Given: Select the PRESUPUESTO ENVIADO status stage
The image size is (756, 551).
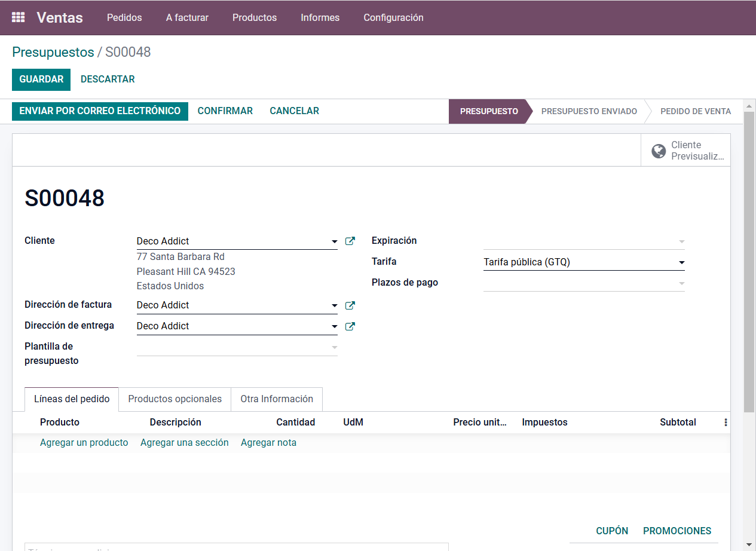Looking at the screenshot, I should [589, 112].
